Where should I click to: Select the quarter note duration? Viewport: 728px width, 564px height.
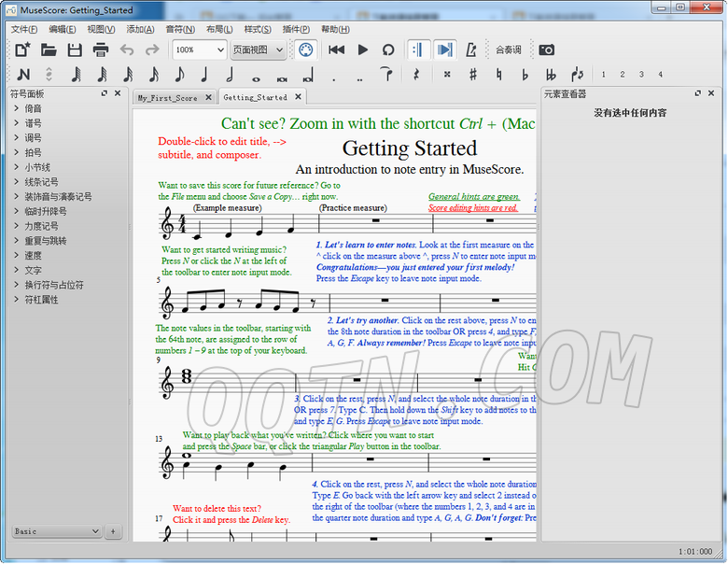click(x=204, y=75)
